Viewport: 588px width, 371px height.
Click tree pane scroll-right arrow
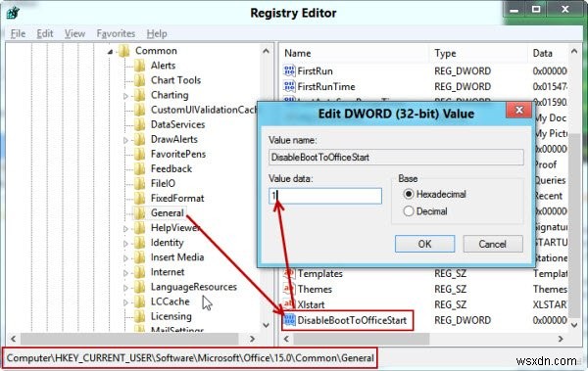pyautogui.click(x=253, y=339)
